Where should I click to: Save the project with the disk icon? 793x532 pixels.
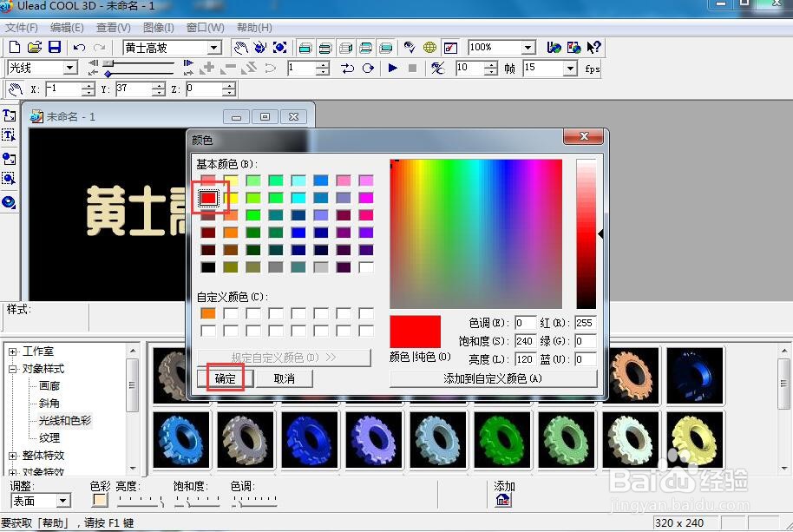[54, 47]
